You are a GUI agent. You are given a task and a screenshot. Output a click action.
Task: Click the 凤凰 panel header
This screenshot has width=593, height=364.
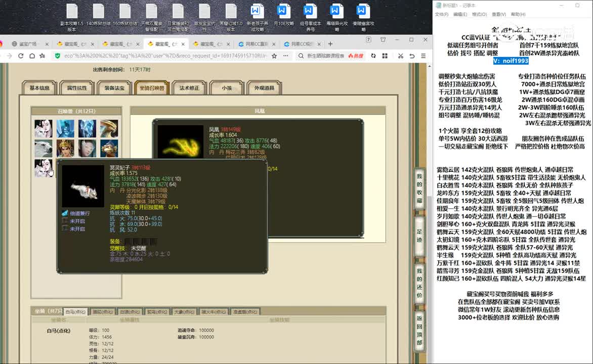point(259,111)
